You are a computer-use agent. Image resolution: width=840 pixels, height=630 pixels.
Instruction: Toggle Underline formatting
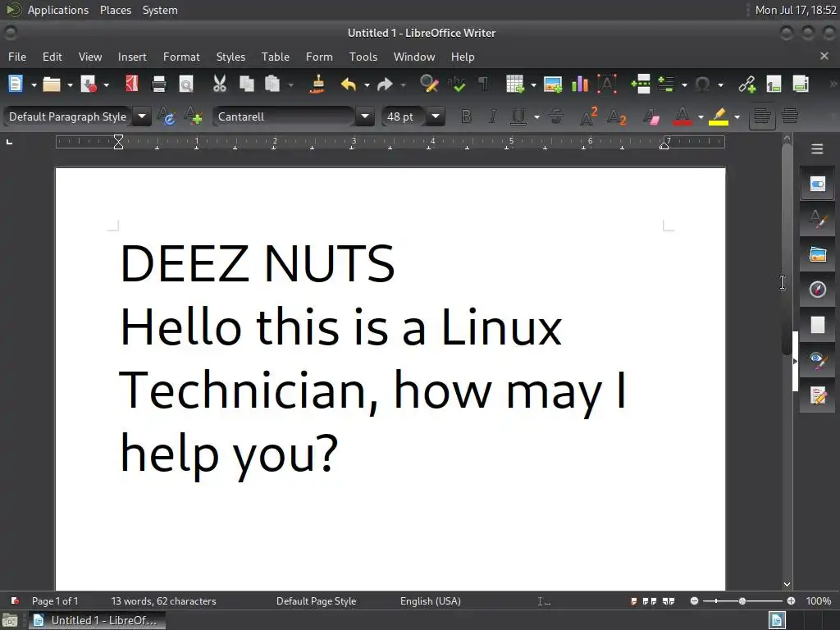[x=518, y=116]
